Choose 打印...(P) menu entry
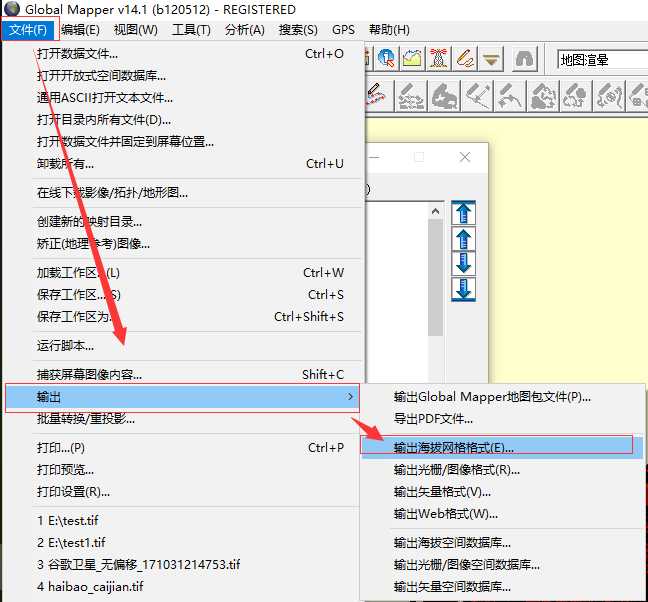The height and width of the screenshot is (602, 648). 184,448
